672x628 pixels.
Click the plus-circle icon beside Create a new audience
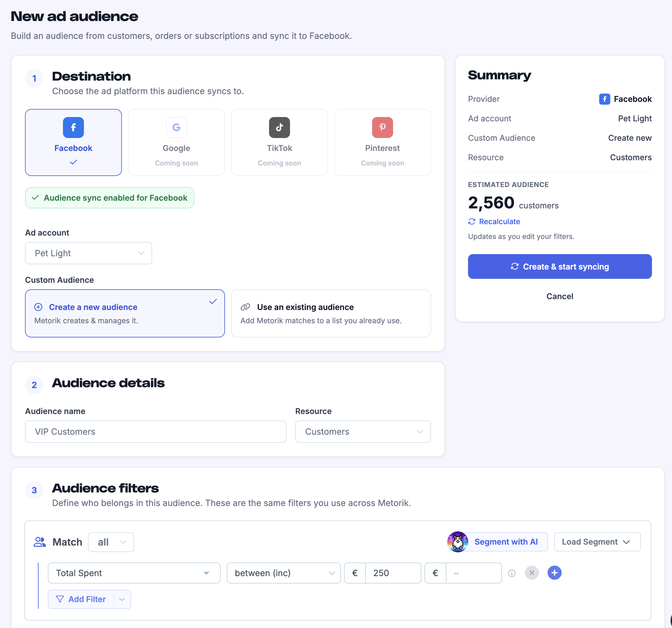pyautogui.click(x=39, y=307)
